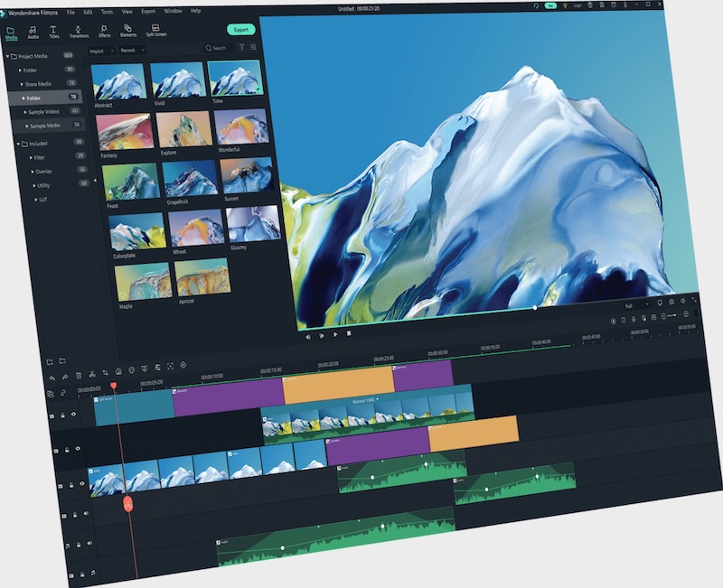This screenshot has width=723, height=588.
Task: Open the Elements library icon
Action: click(x=128, y=30)
